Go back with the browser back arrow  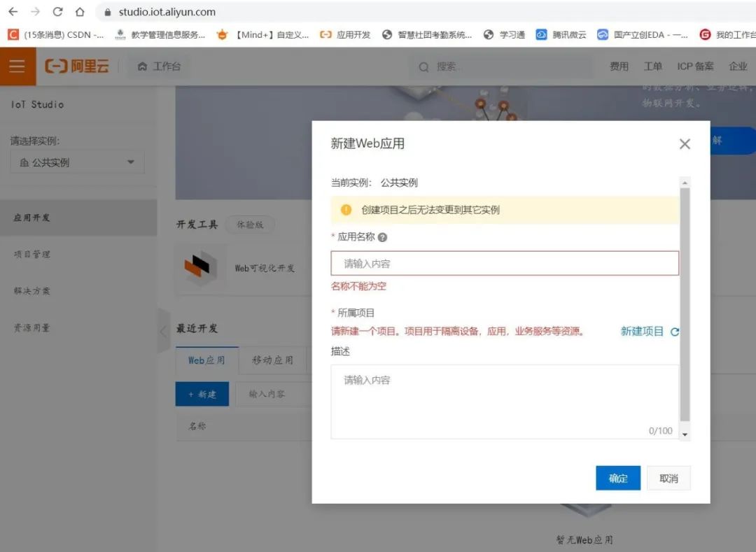point(13,12)
